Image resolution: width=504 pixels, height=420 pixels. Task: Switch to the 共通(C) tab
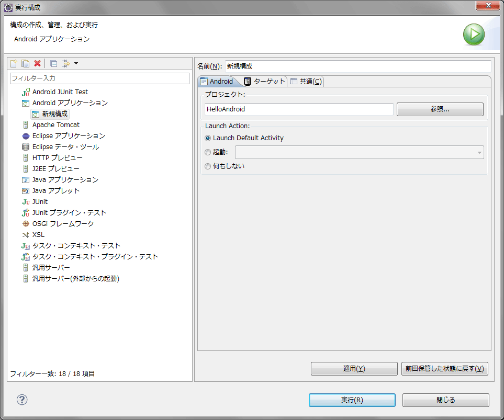tap(306, 82)
